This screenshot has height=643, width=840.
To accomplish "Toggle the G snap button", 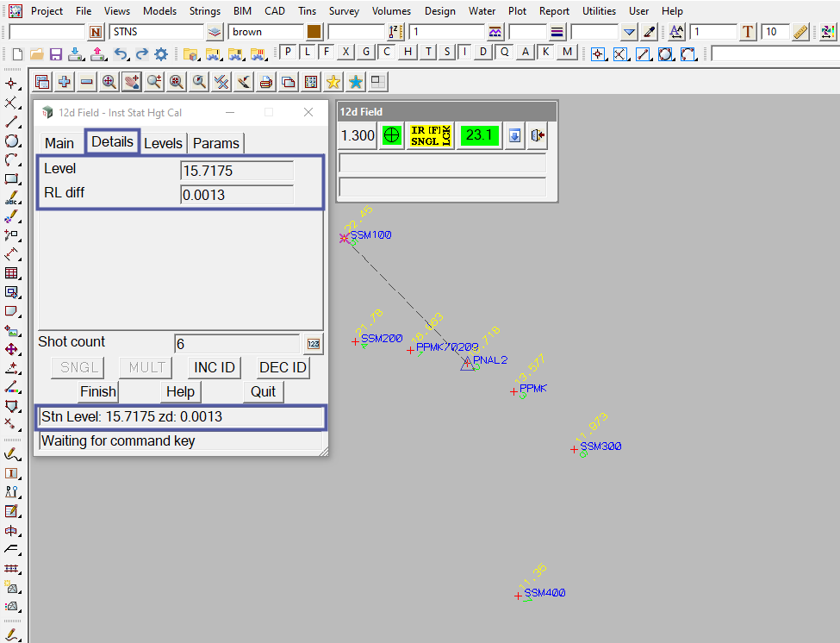I will [366, 52].
